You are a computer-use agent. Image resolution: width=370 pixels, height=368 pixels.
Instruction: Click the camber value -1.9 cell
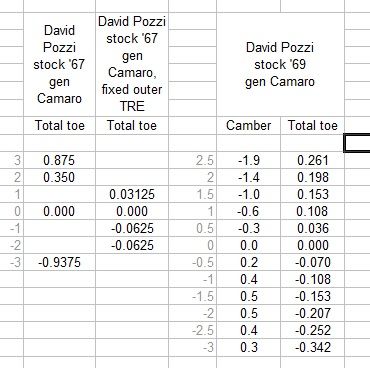(248, 160)
